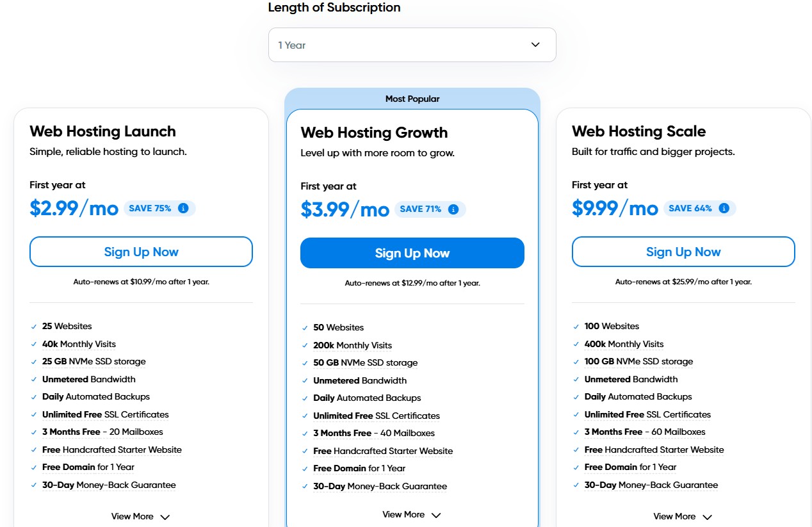Click Free Domain for 1 Year in Scale
The width and height of the screenshot is (812, 527).
tap(630, 467)
